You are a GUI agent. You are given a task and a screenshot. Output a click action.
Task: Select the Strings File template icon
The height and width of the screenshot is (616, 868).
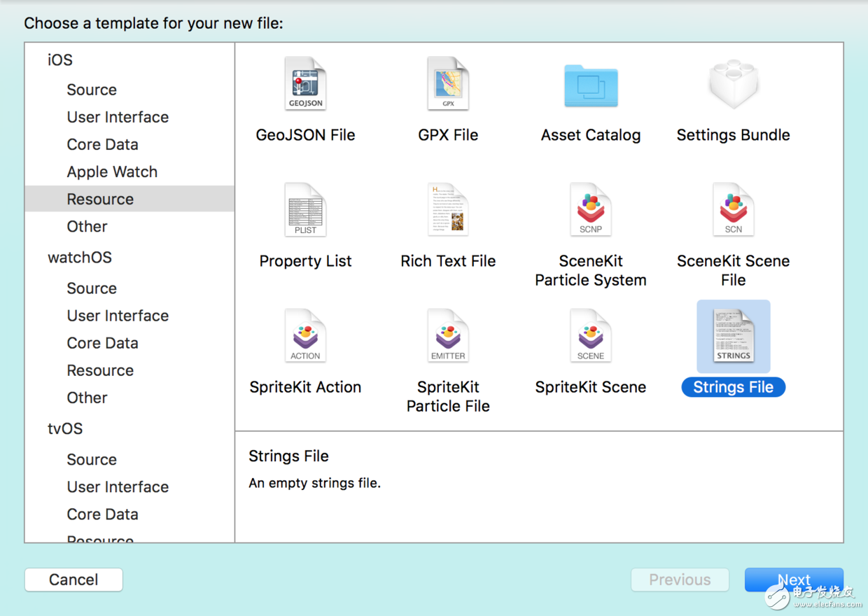pyautogui.click(x=733, y=336)
